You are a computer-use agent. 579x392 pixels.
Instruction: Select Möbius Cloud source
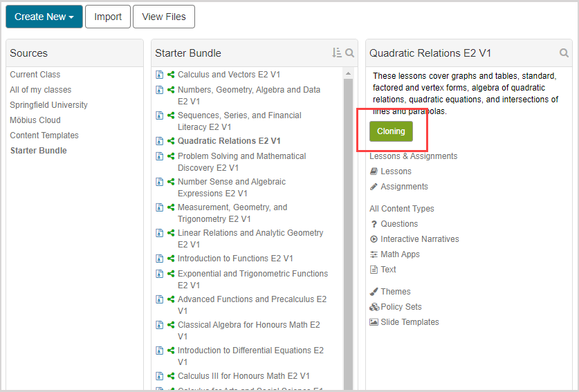(x=35, y=120)
